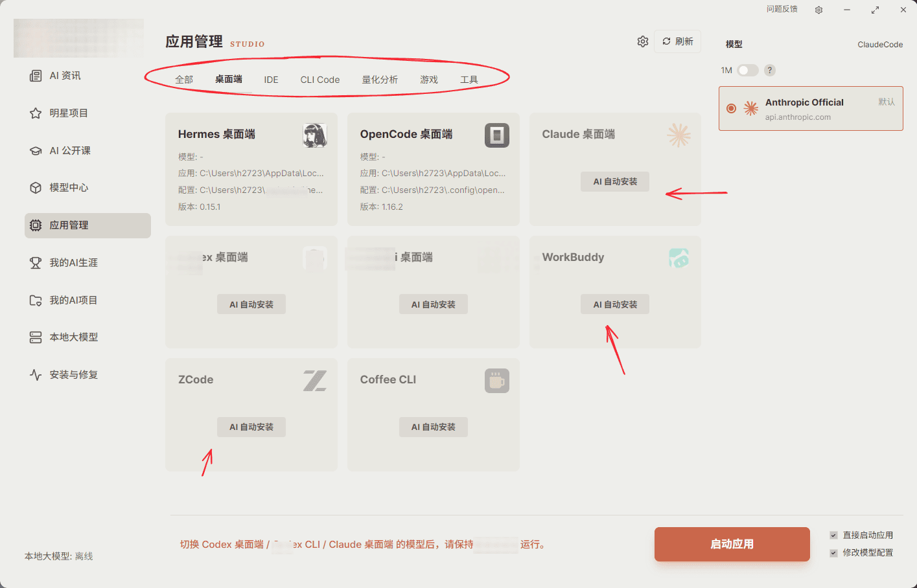Click 本地大模型: 离线 status text
This screenshot has height=588, width=917.
(x=59, y=556)
